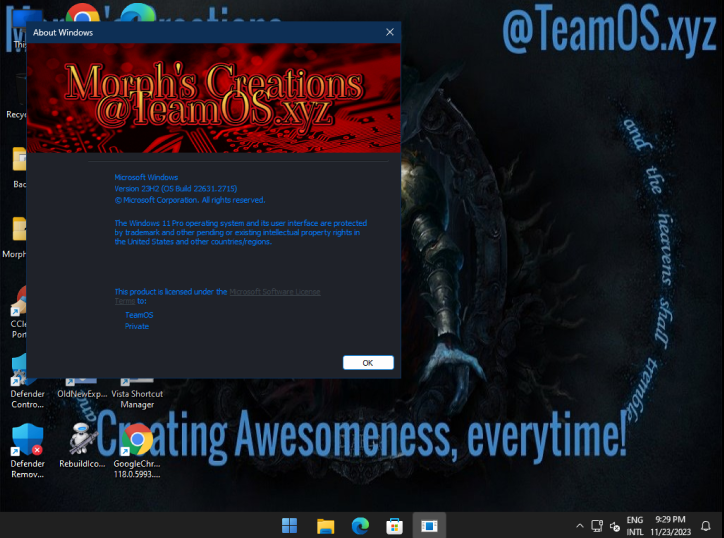Open the network status tray icon
The height and width of the screenshot is (538, 724).
(597, 526)
